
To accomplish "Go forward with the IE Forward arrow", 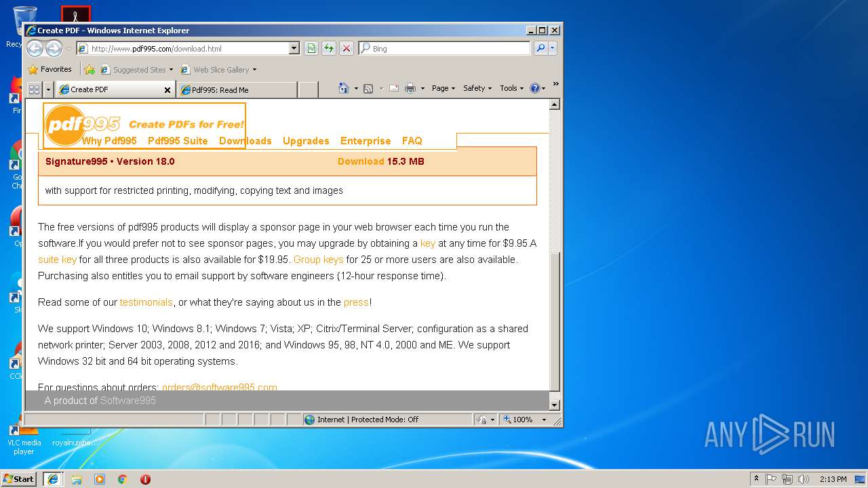I will pyautogui.click(x=54, y=48).
